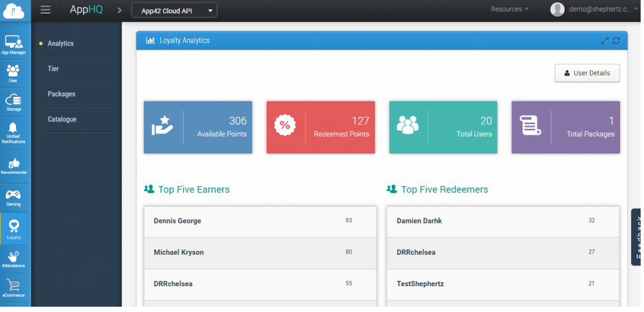Expand the Resources dropdown menu
This screenshot has width=644, height=312.
[x=509, y=9]
